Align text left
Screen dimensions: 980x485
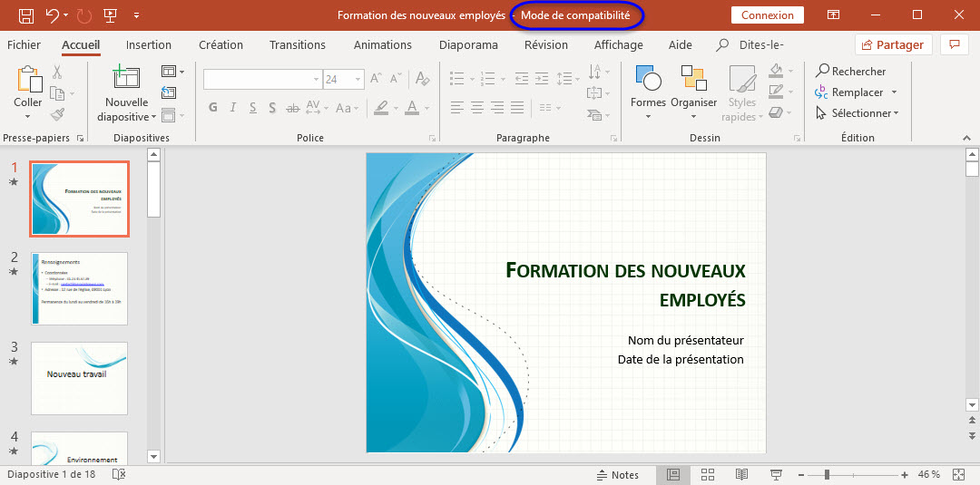click(457, 107)
